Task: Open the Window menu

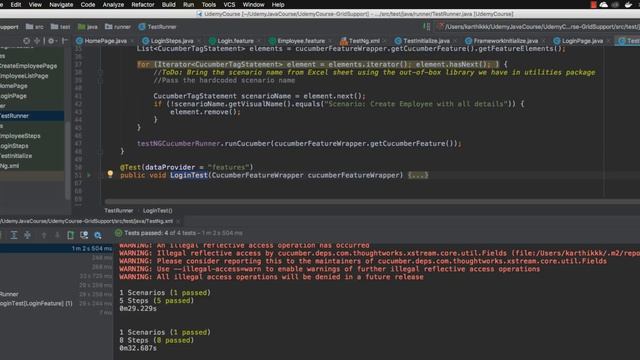Action: point(253,4)
